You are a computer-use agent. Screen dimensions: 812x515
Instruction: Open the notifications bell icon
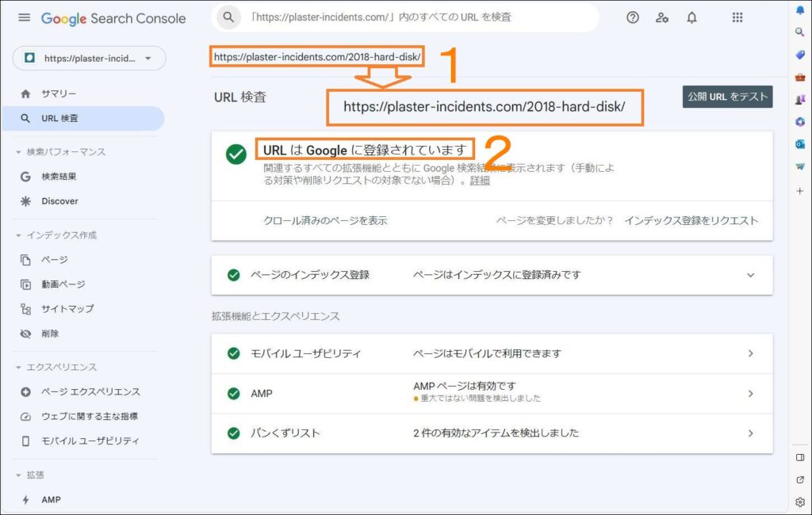pyautogui.click(x=691, y=17)
